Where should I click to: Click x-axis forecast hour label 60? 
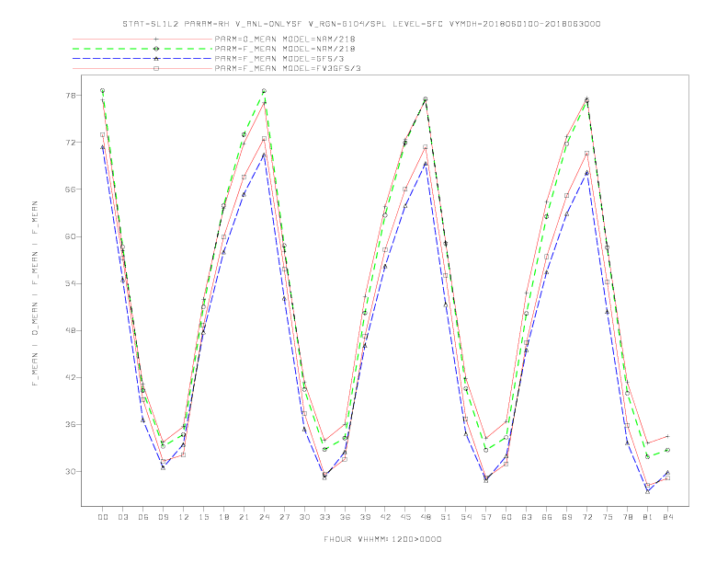(506, 517)
